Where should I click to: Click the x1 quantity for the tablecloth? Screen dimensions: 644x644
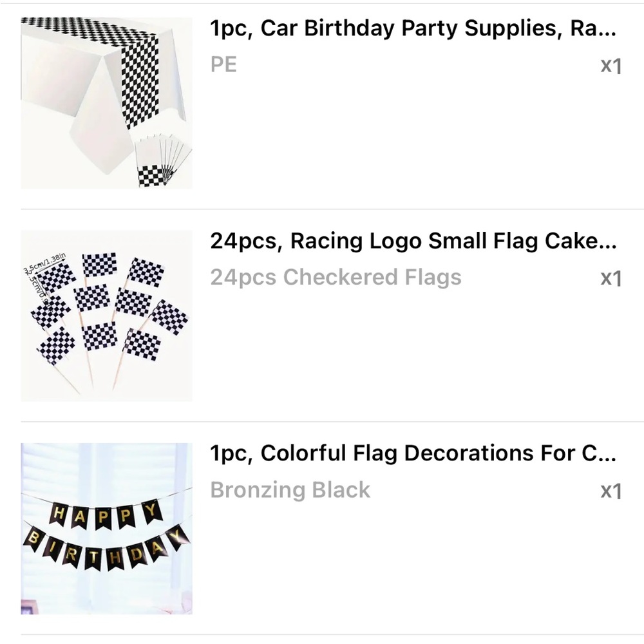610,66
